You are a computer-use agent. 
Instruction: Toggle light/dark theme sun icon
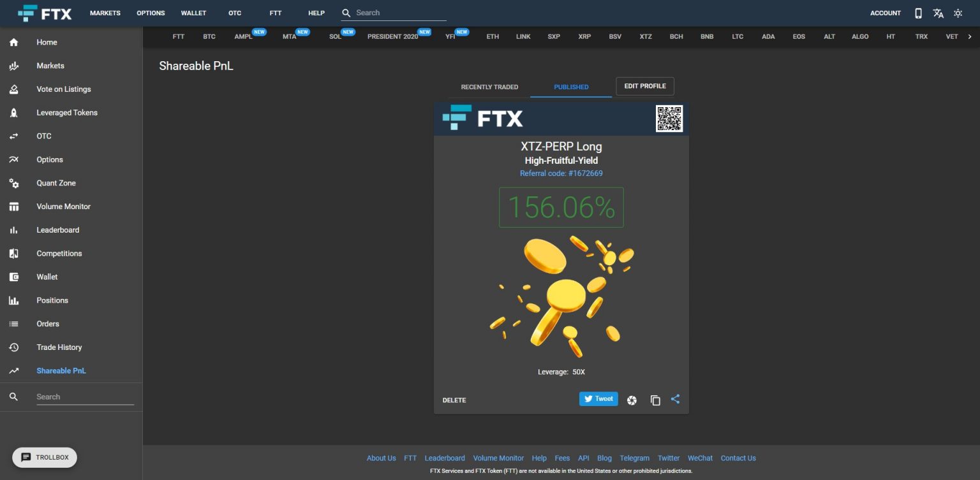click(958, 13)
